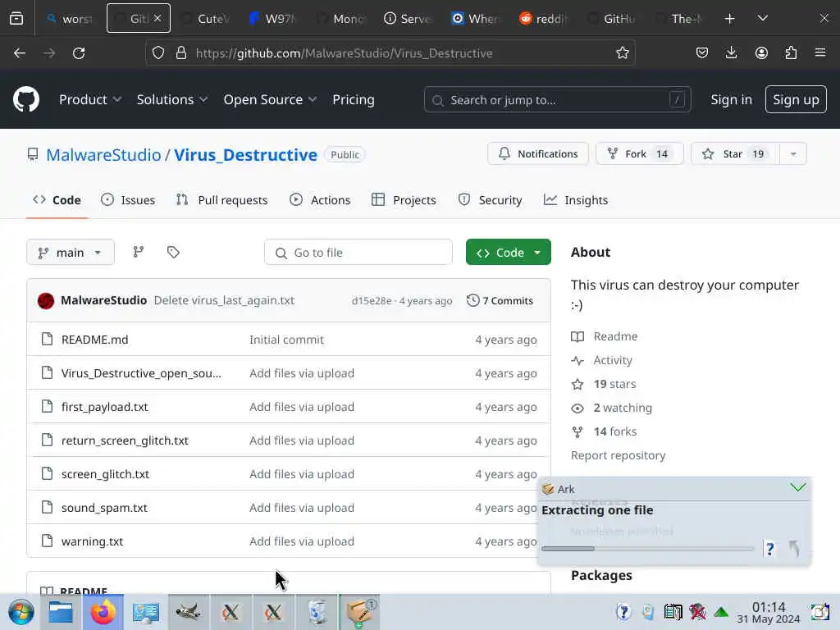Switch to the reddit browser tab
Screen dimensions: 840x630
pyautogui.click(x=545, y=19)
